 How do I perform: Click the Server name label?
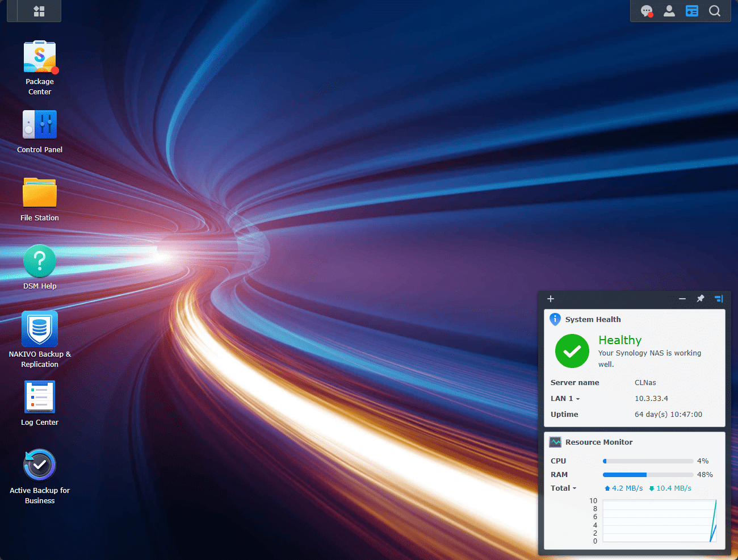pos(575,383)
